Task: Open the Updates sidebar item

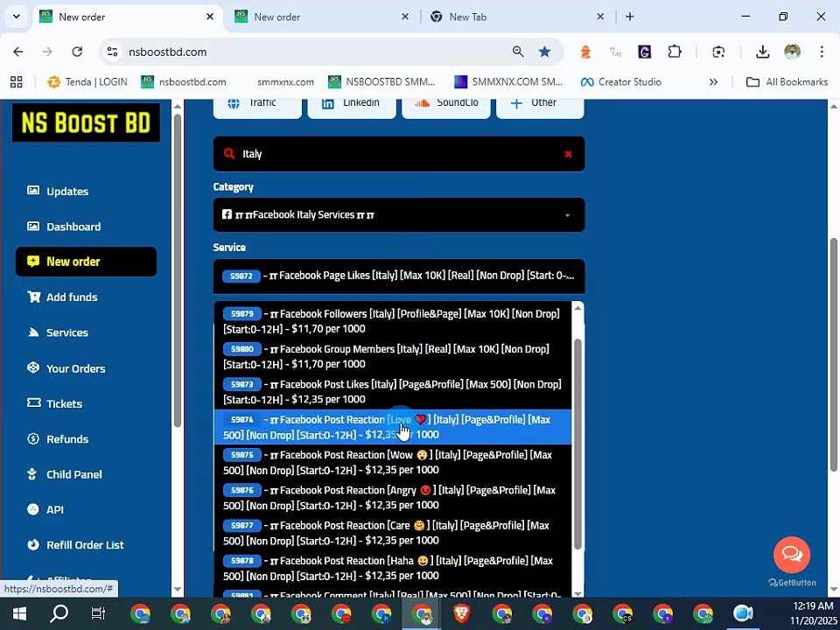Action: [58, 192]
